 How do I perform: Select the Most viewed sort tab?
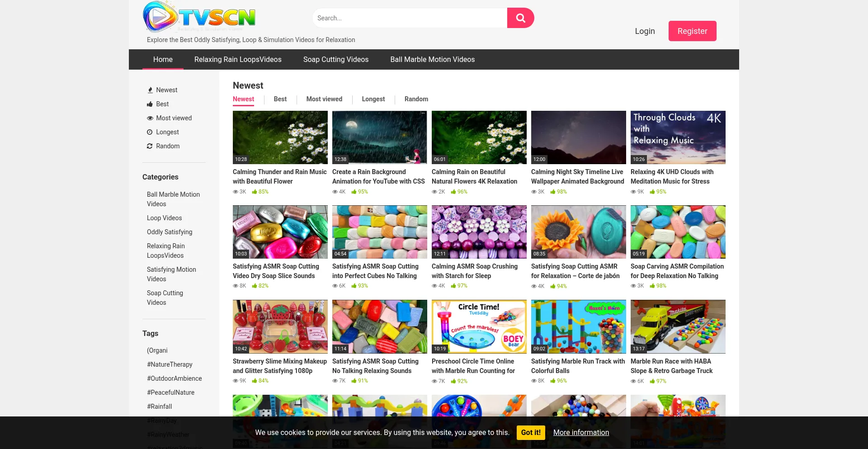[x=324, y=99]
